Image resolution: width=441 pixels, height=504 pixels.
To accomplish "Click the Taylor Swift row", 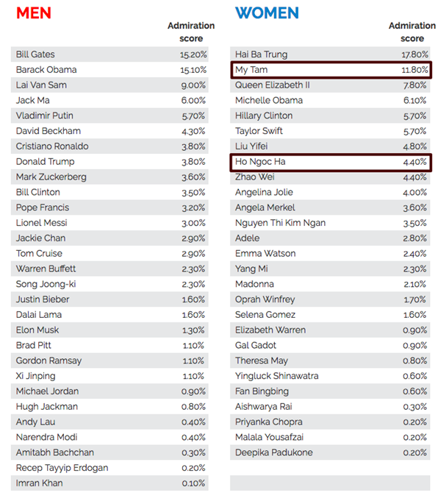I will 331,131.
